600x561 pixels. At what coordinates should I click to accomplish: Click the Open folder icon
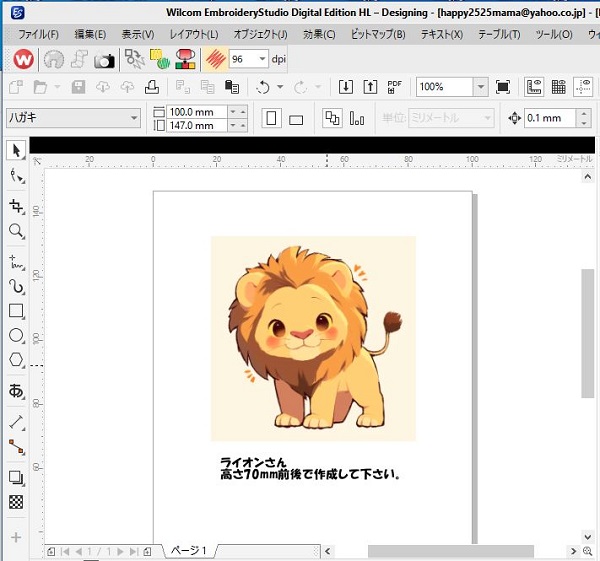[x=40, y=87]
